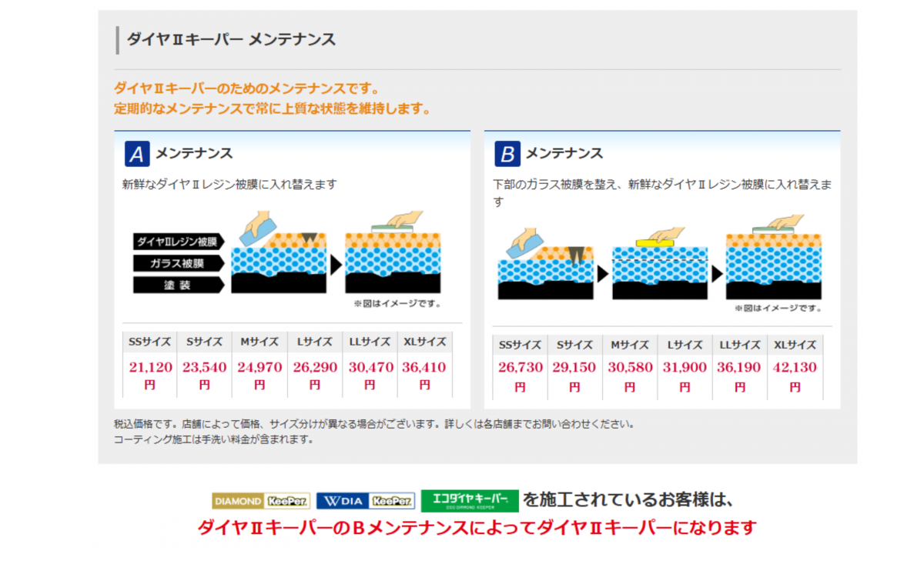Click A maintenance price 23,540
Image resolution: width=924 pixels, height=581 pixels.
[x=205, y=368]
